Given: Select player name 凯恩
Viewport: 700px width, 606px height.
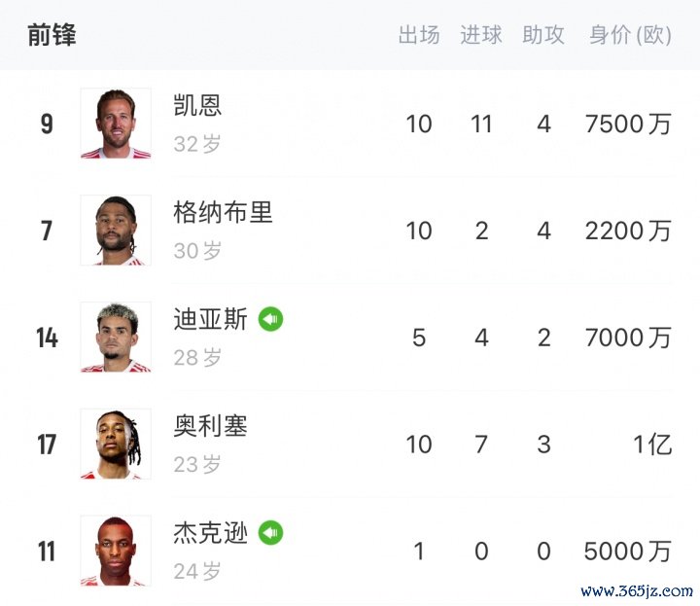Looking at the screenshot, I should tap(197, 105).
